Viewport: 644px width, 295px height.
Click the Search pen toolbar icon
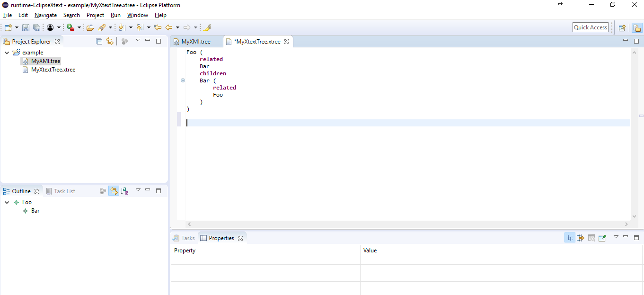102,27
